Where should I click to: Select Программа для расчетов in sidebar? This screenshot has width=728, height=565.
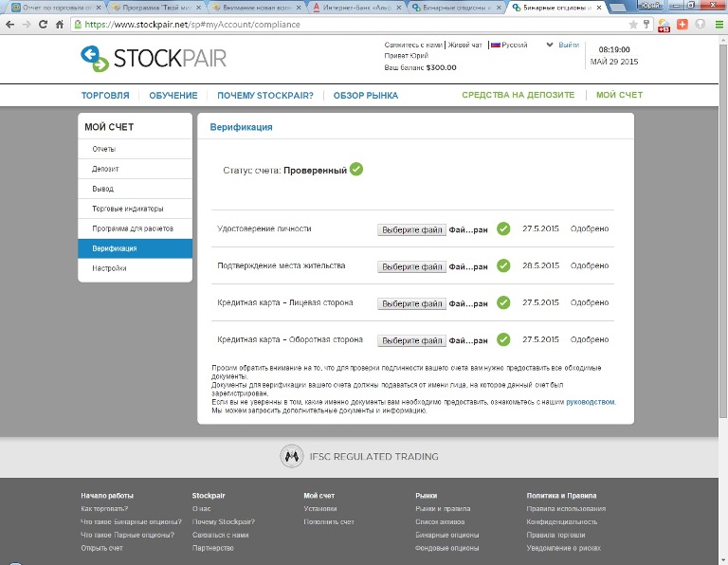[136, 228]
